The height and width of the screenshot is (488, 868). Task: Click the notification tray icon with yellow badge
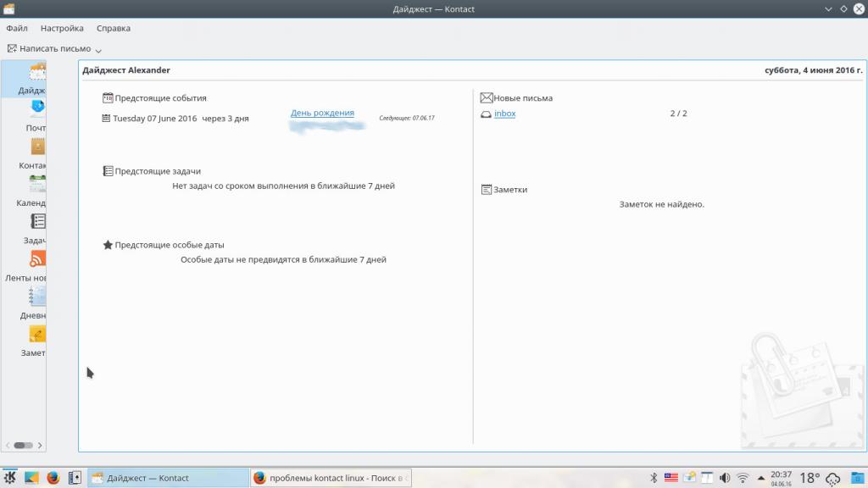[x=689, y=478]
